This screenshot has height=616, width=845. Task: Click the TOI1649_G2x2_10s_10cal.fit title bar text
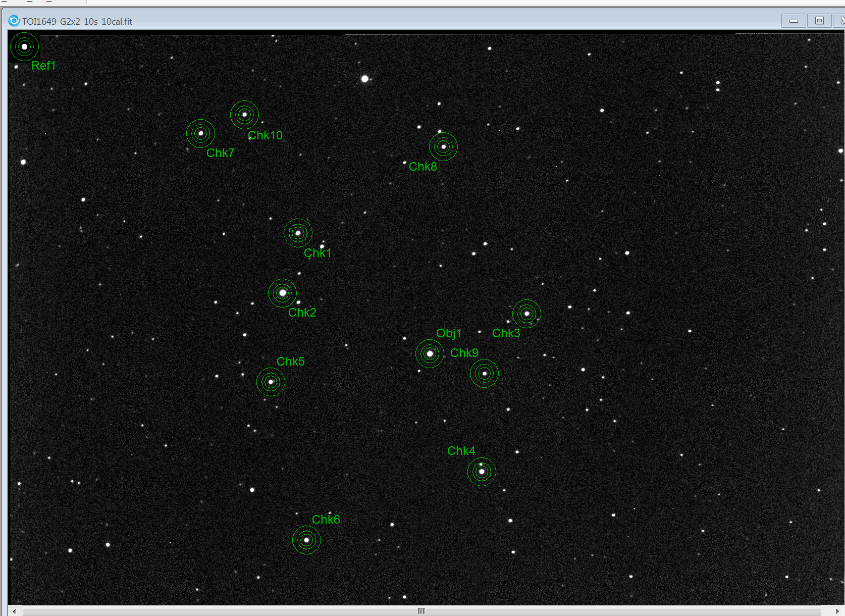[x=77, y=21]
